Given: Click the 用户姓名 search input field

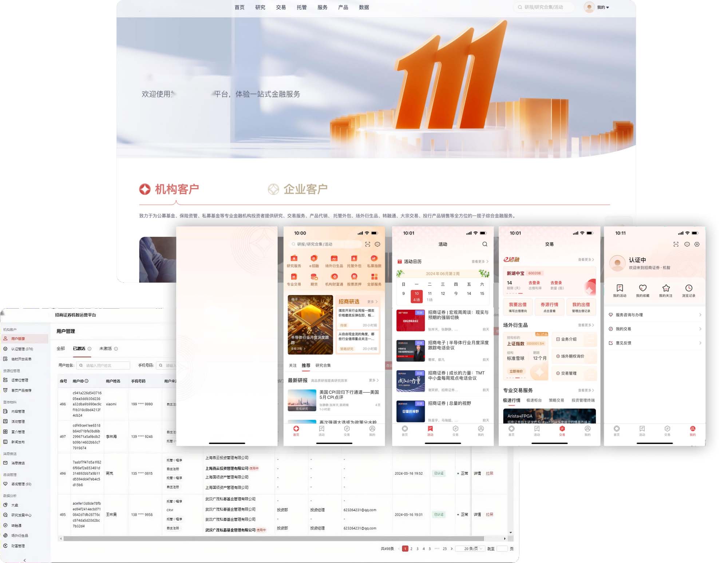Looking at the screenshot, I should 103,365.
